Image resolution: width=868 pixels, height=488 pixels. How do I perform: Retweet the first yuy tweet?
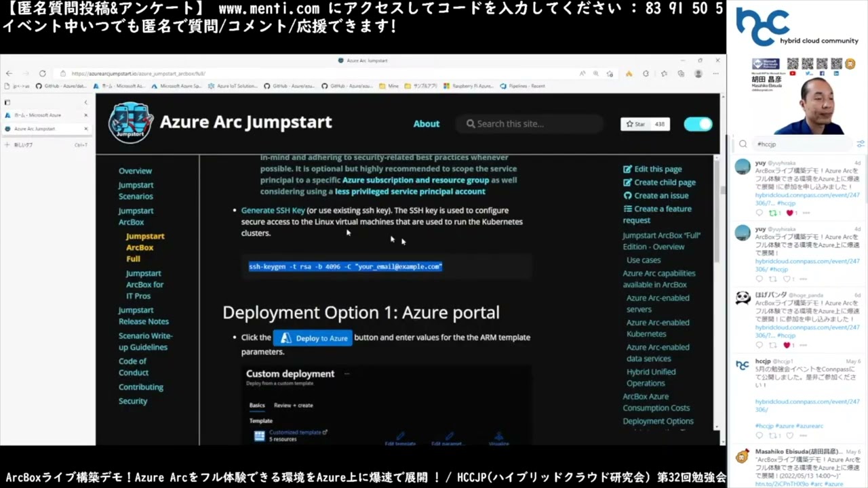click(x=772, y=213)
